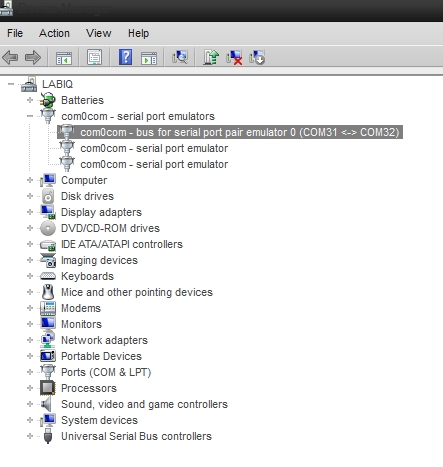Click the Modems phone icon
Screen dimensions: 443x467
48,308
